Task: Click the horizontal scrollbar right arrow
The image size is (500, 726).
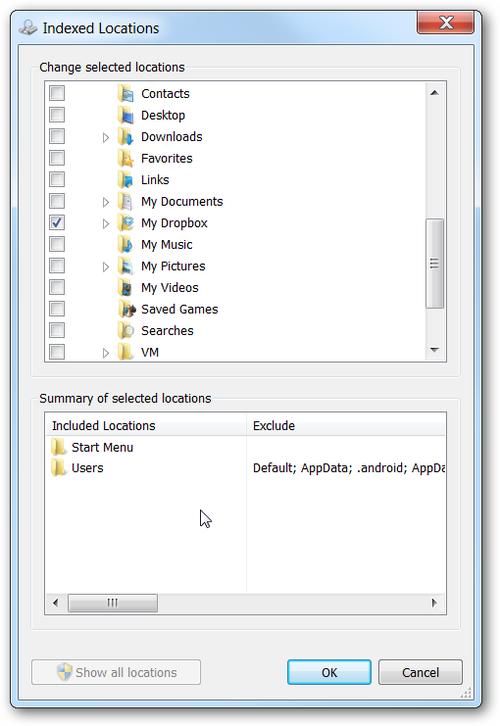Action: coord(434,603)
